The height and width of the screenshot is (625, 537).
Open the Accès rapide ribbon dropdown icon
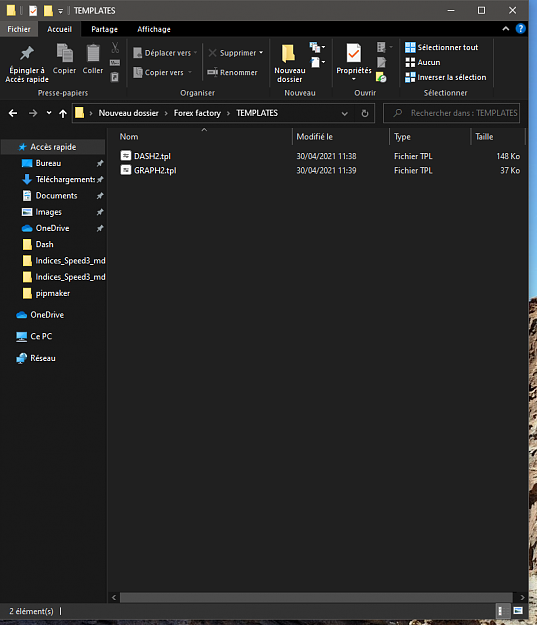317,63
